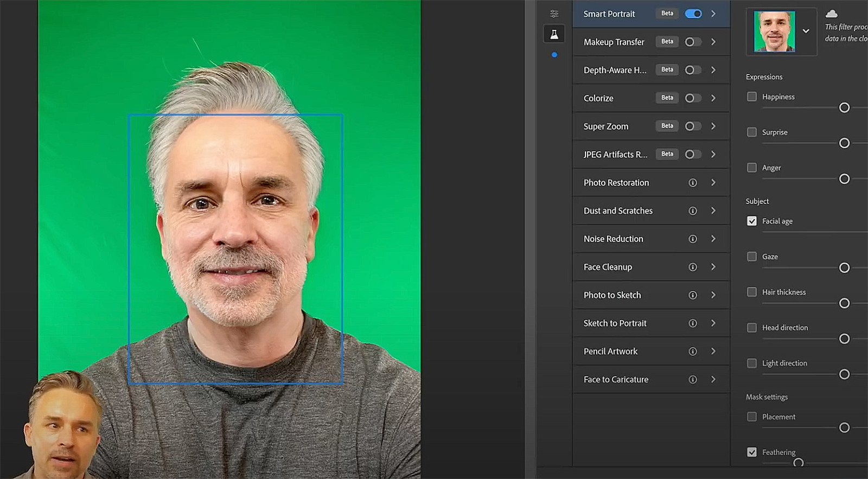Select Pencil Artwork in filter list
Image resolution: width=868 pixels, height=479 pixels.
coord(611,352)
